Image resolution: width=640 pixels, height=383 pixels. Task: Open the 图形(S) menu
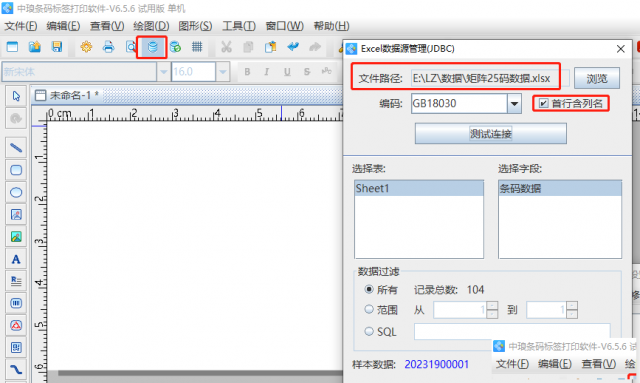coord(195,26)
